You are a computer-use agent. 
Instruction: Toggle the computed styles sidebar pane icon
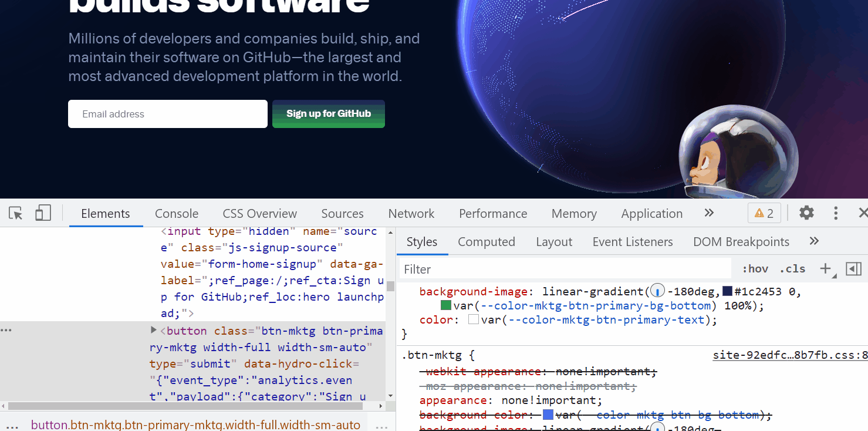pos(853,268)
